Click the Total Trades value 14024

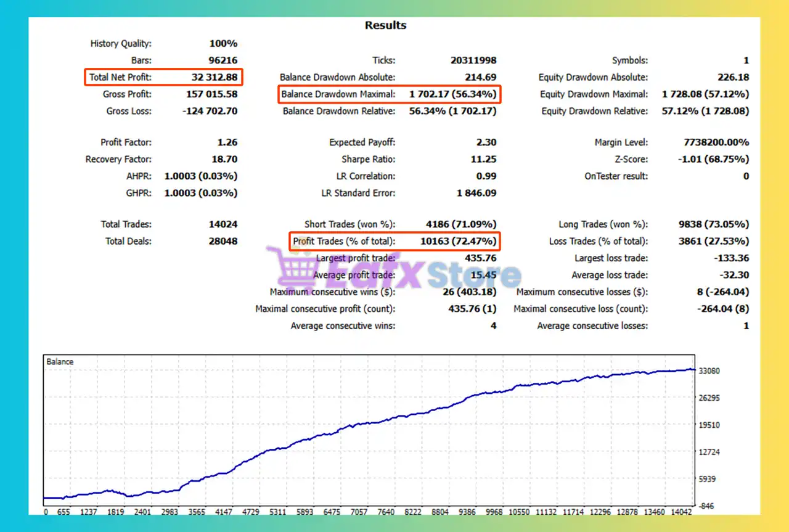223,224
